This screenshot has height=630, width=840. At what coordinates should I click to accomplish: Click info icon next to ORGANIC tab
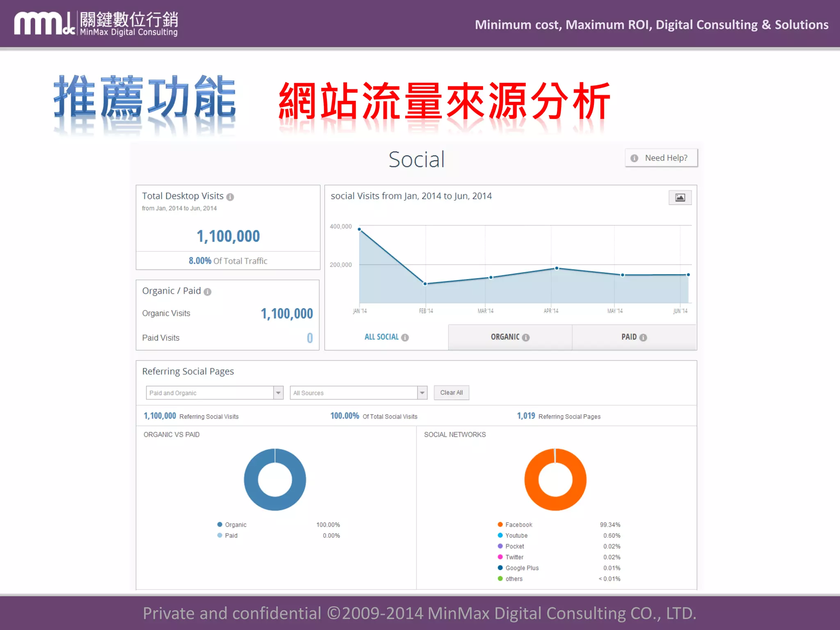[526, 338]
